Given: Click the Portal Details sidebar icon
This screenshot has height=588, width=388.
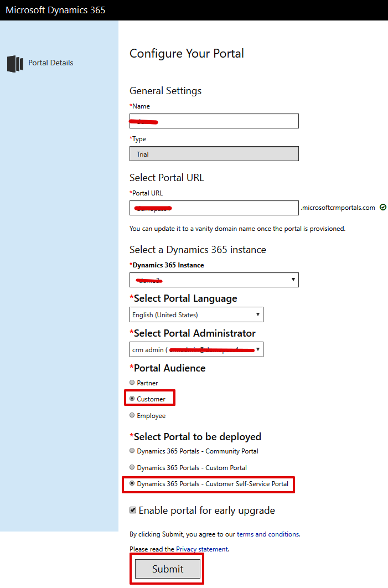Looking at the screenshot, I should click(x=15, y=64).
